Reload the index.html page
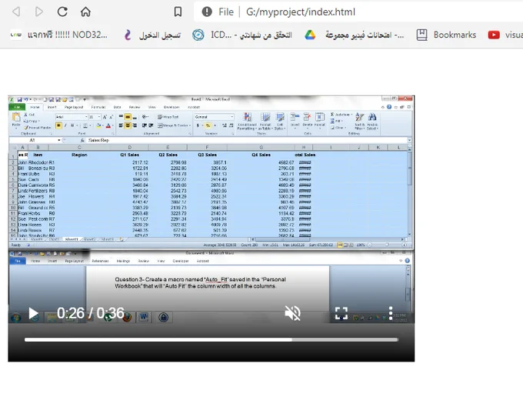Viewport: 523px width, 420px height. [x=62, y=12]
